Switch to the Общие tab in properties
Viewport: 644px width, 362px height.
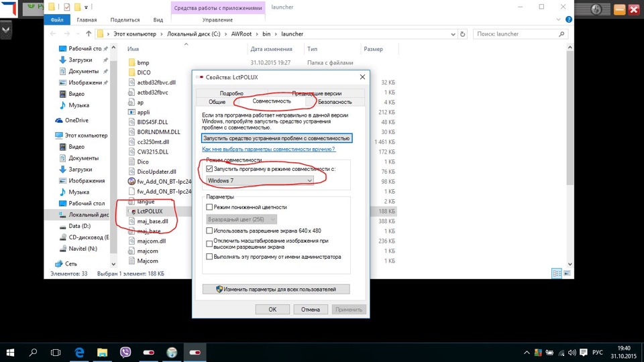coord(217,102)
